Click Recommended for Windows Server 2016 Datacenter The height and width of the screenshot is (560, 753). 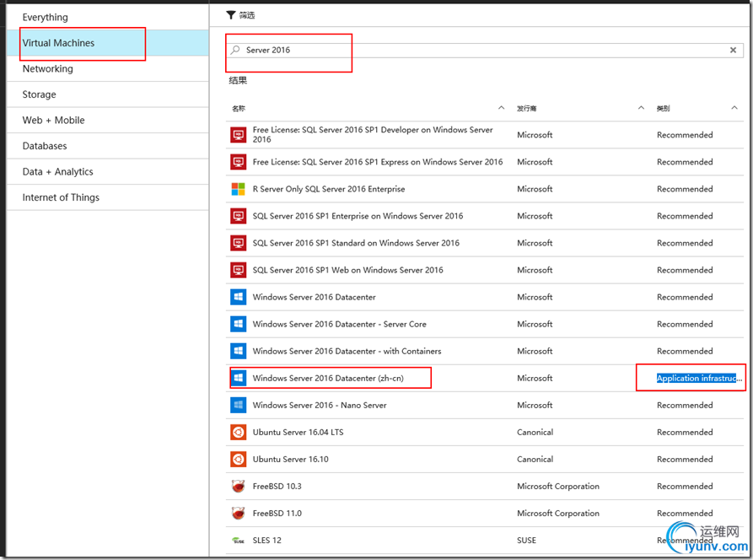685,297
